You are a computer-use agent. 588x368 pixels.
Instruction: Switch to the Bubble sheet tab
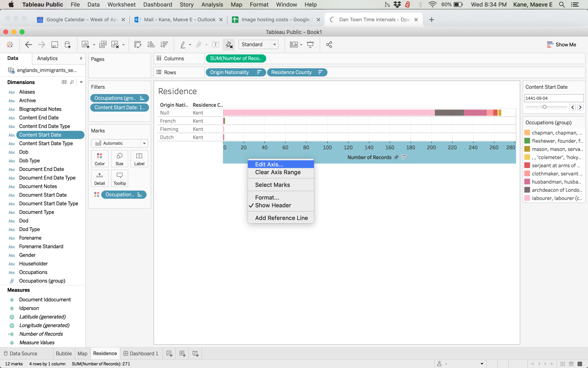[64, 354]
